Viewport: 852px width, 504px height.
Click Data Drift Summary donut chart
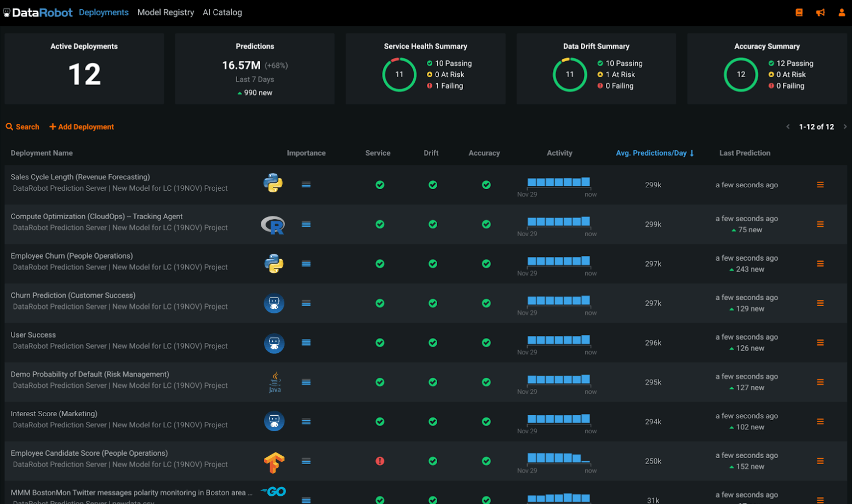(x=570, y=75)
